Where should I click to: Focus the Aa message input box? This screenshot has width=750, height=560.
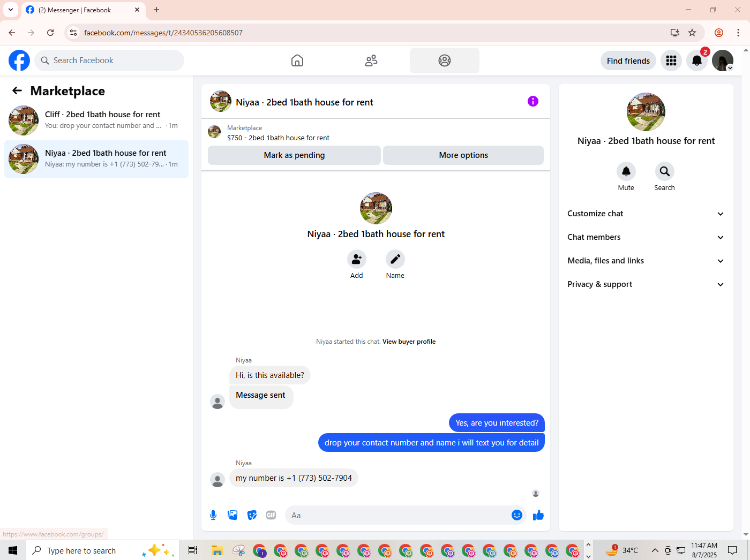pos(397,515)
